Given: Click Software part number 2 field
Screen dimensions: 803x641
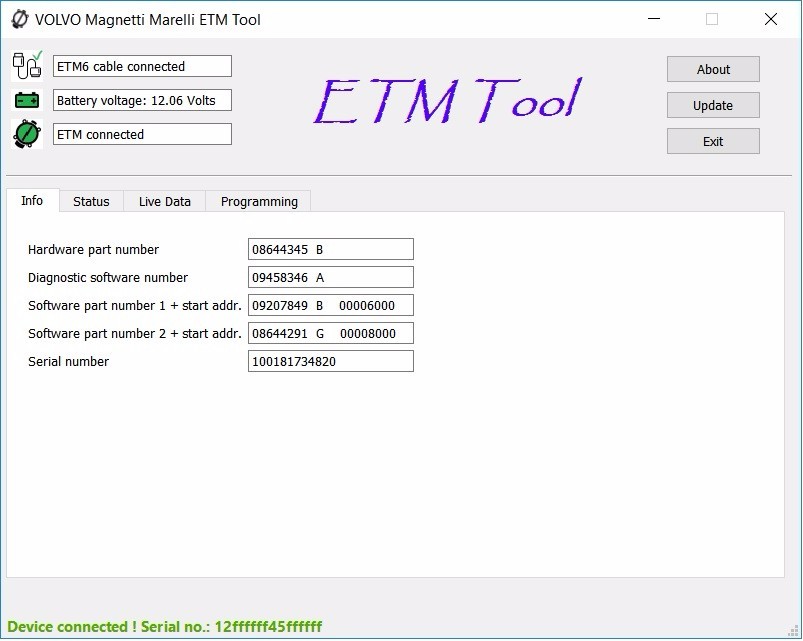Looking at the screenshot, I should pyautogui.click(x=330, y=333).
